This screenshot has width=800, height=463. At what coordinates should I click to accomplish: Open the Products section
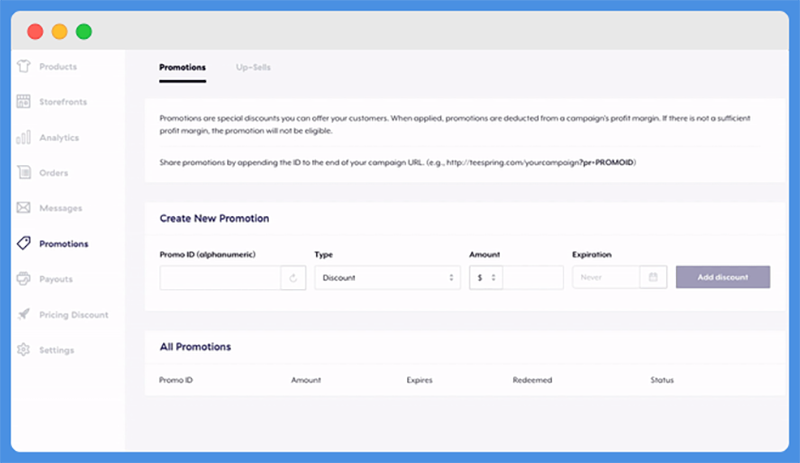(58, 66)
